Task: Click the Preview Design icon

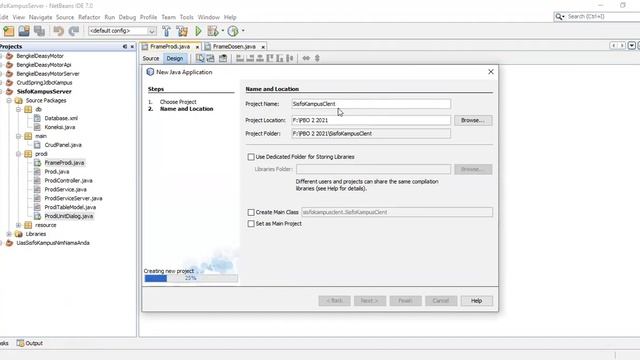Action: [x=223, y=58]
